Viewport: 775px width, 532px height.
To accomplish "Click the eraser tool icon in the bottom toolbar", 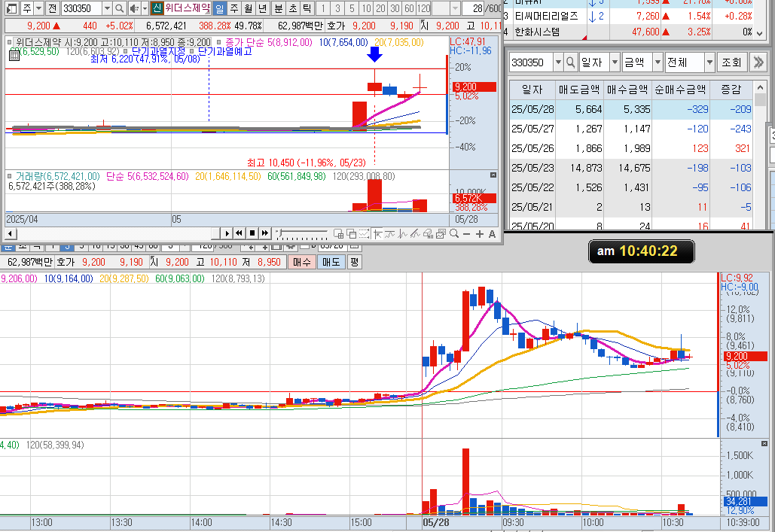I will point(429,234).
